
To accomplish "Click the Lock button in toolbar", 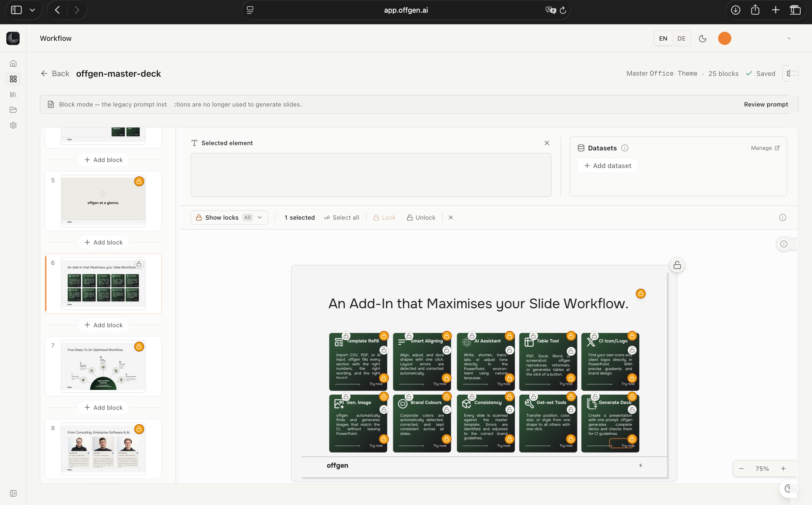I will click(x=384, y=217).
